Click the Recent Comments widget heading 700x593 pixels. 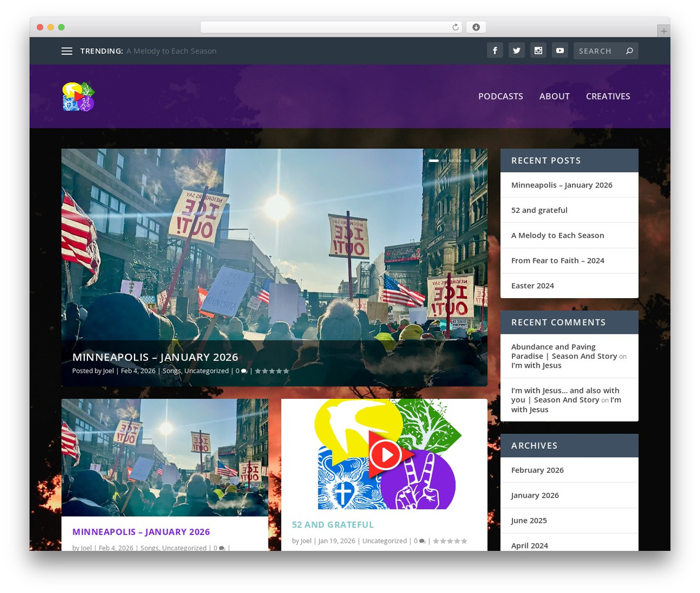558,322
